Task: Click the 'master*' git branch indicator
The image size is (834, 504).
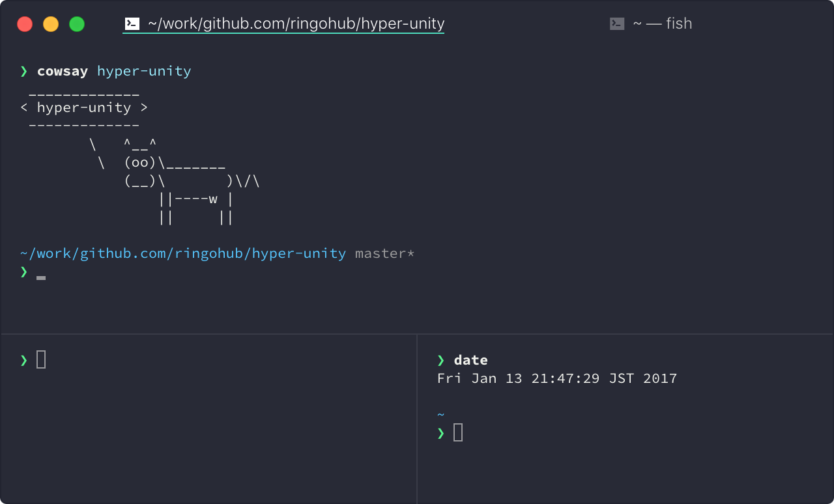Action: click(385, 253)
